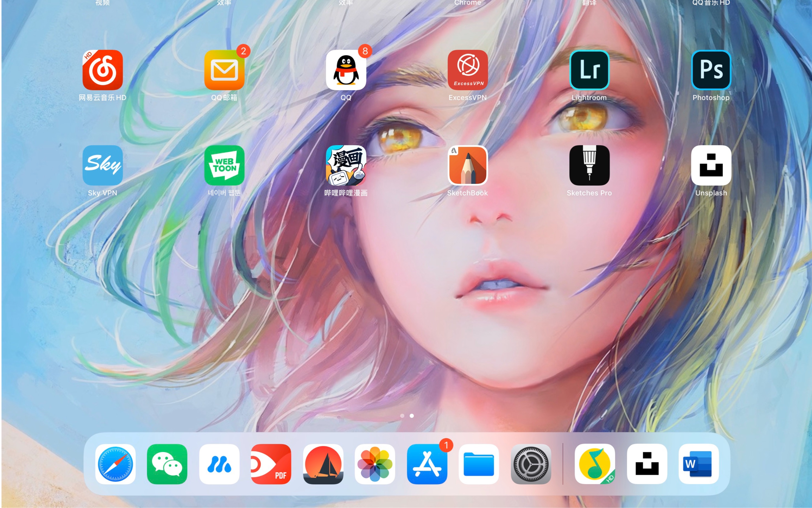Image resolution: width=812 pixels, height=508 pixels.
Task: Open the Files app from dock
Action: point(479,464)
